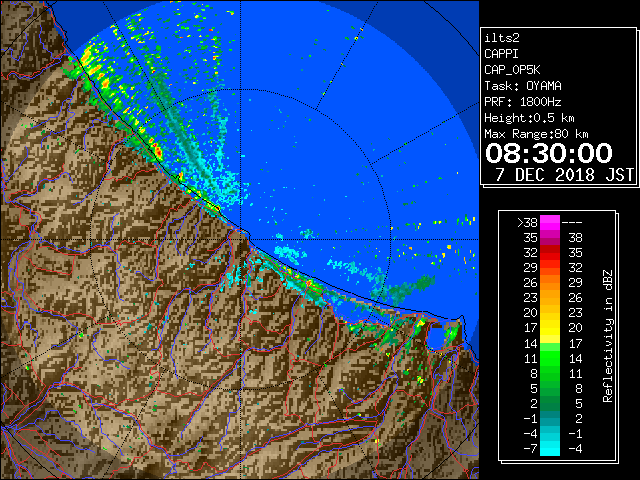Click the date text 7 DEC 2018 JST
Image resolution: width=640 pixels, height=480 pixels.
(564, 175)
